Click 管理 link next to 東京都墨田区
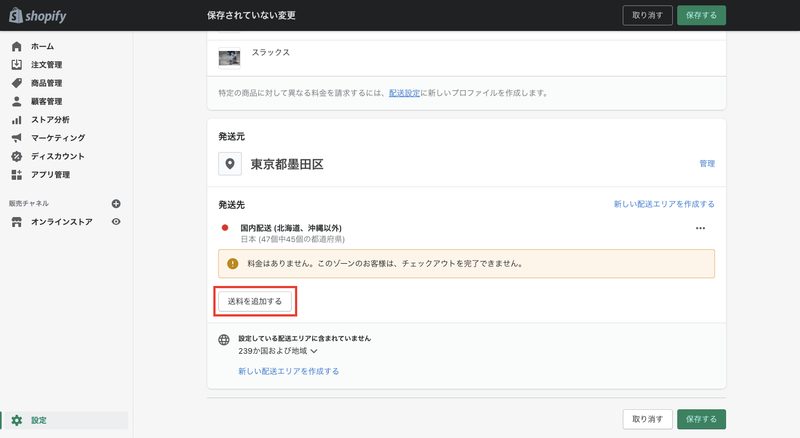Screen dimensions: 800x438 coord(707,163)
